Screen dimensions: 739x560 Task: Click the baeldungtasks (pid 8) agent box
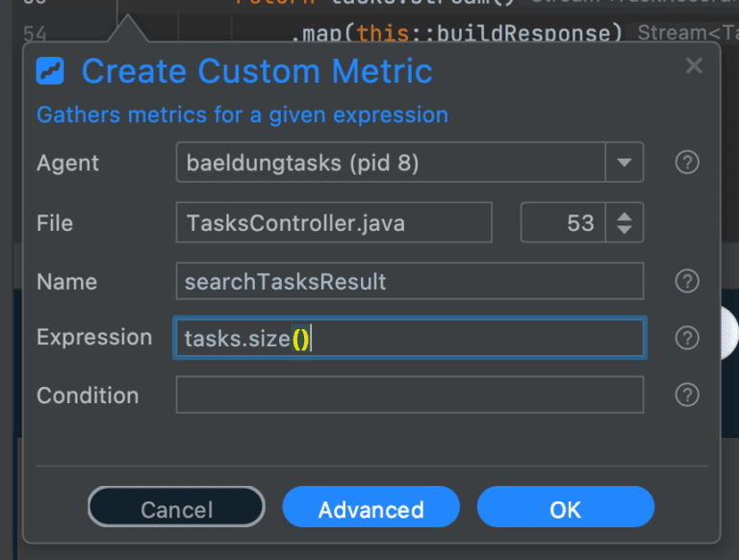[390, 163]
